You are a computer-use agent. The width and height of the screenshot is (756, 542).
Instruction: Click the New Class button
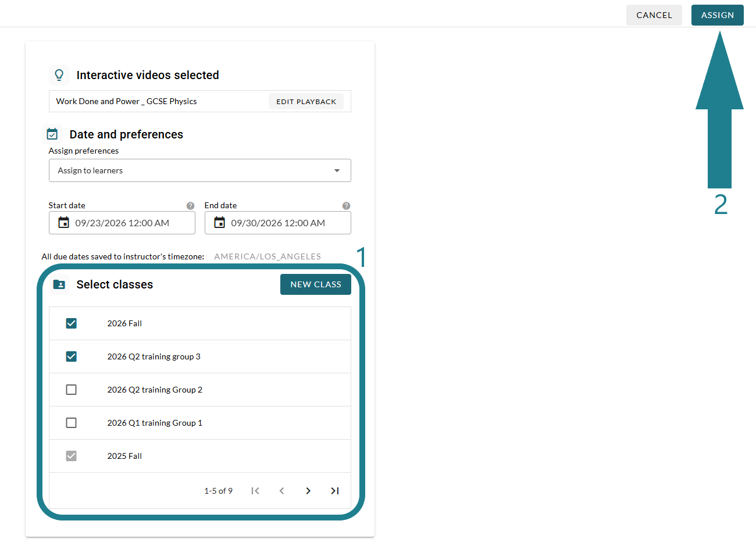point(316,284)
